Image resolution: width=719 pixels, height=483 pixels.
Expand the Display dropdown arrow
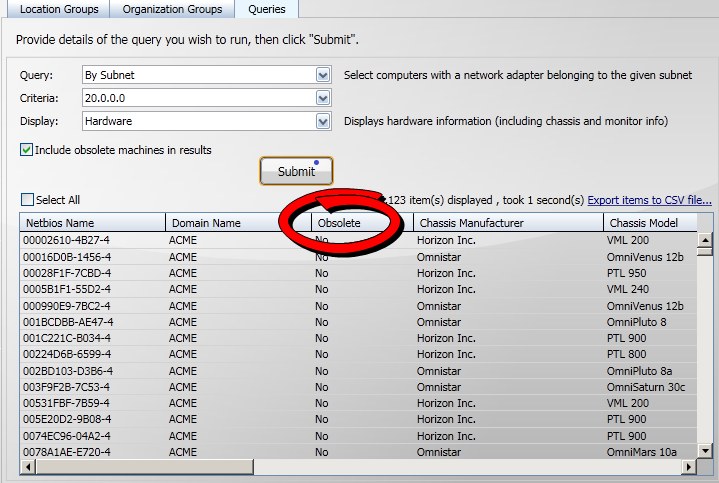coord(322,121)
